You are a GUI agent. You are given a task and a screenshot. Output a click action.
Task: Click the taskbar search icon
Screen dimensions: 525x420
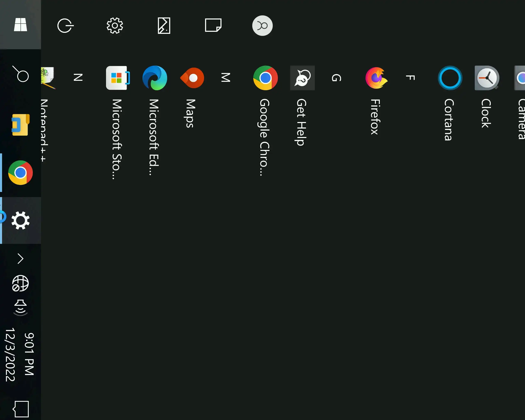tap(21, 74)
